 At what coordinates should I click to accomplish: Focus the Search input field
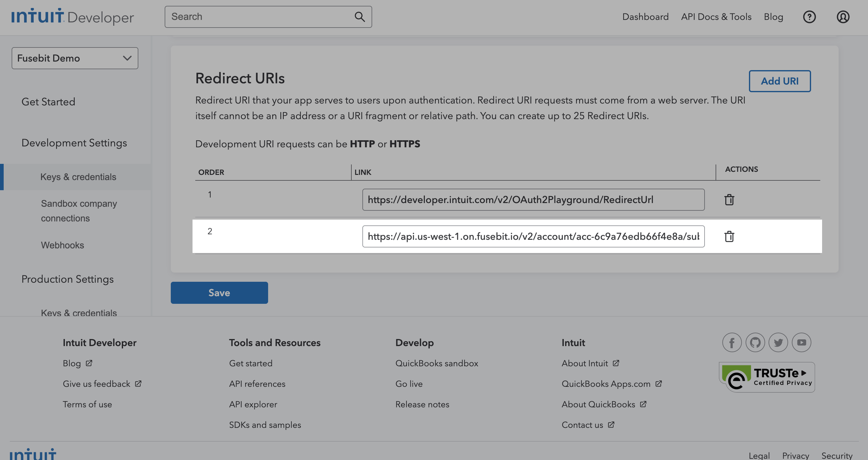tap(268, 17)
